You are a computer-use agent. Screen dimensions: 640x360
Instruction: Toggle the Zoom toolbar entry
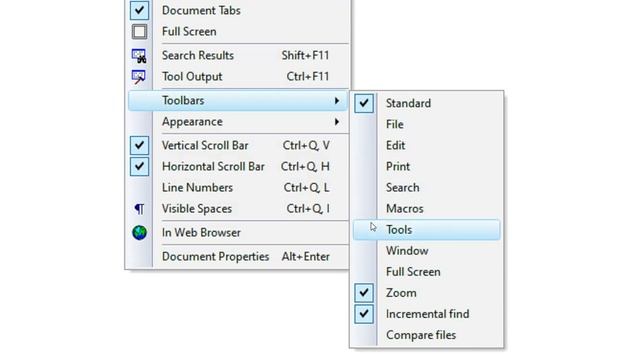[426, 293]
